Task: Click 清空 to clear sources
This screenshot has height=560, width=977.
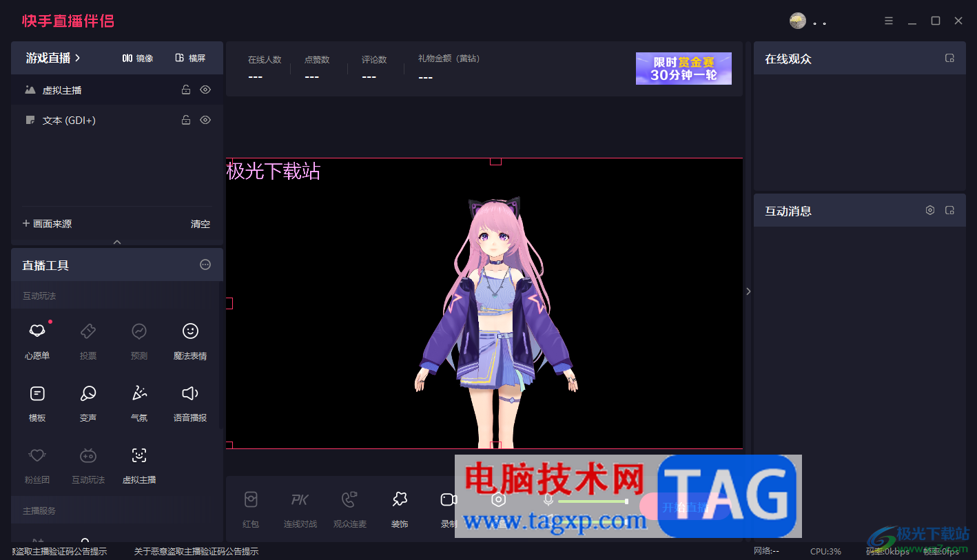Action: point(200,224)
